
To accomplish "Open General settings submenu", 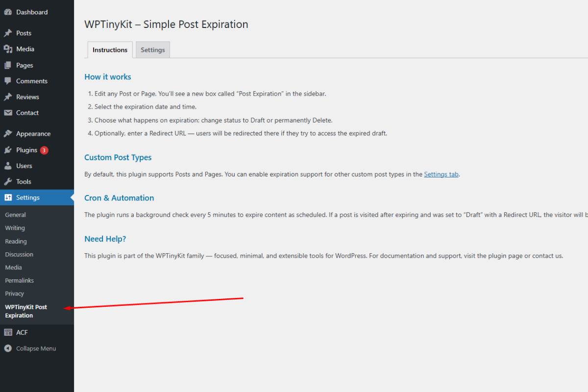I will coord(15,215).
